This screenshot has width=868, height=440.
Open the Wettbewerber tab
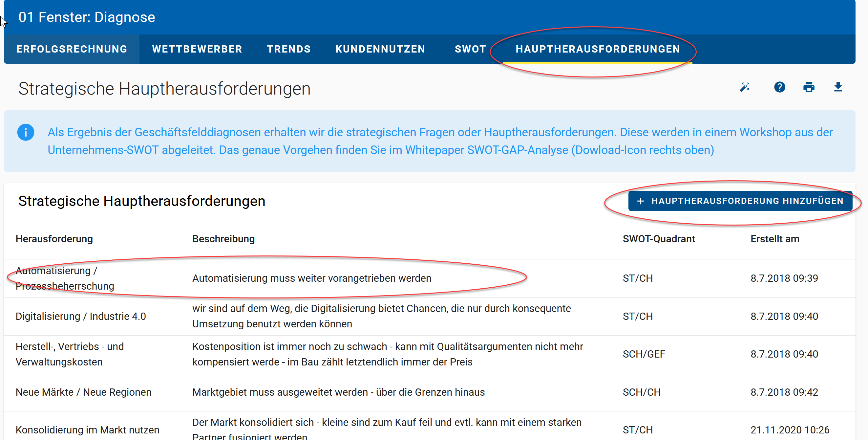[197, 49]
